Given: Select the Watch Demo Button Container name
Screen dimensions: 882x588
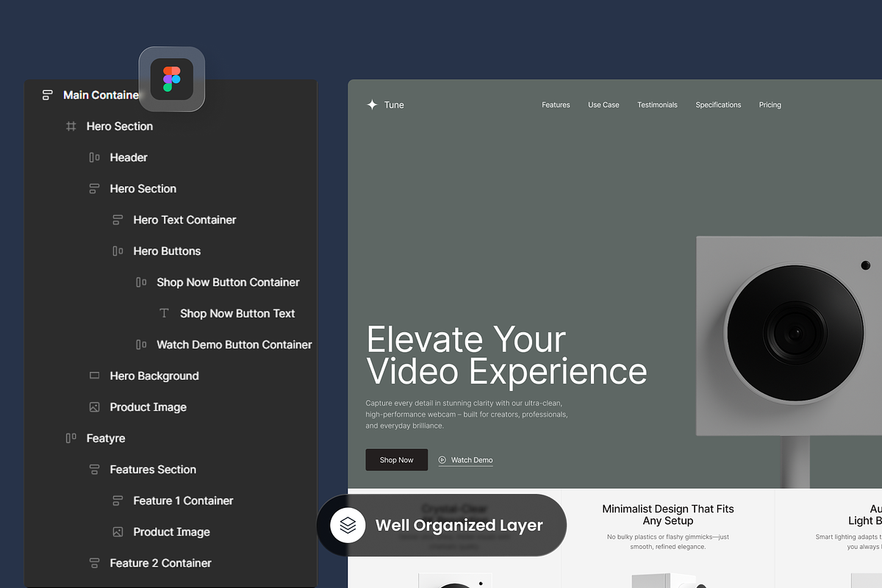Looking at the screenshot, I should pyautogui.click(x=234, y=345).
